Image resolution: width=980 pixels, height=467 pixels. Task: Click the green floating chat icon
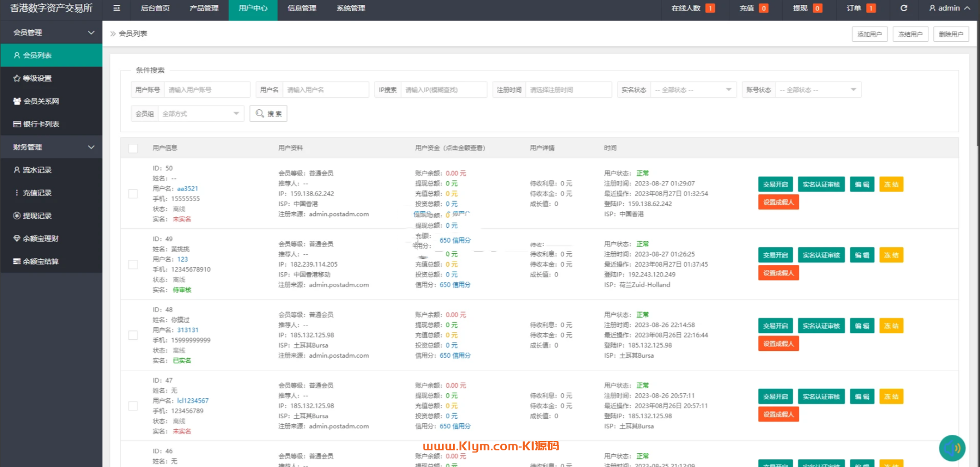click(x=952, y=448)
